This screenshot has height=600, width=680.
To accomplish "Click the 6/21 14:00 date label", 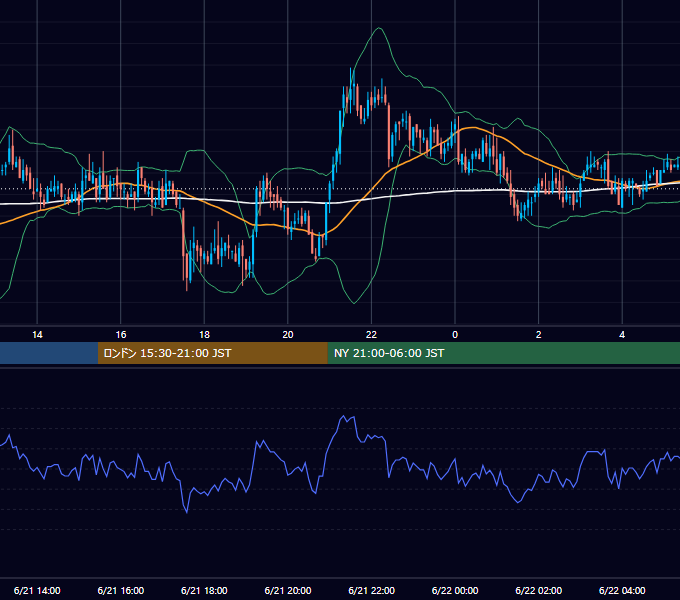I will [37, 590].
